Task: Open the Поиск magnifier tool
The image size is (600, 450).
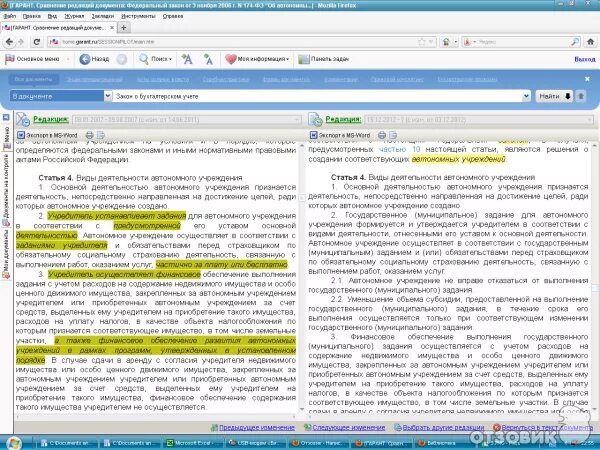Action: (143, 59)
